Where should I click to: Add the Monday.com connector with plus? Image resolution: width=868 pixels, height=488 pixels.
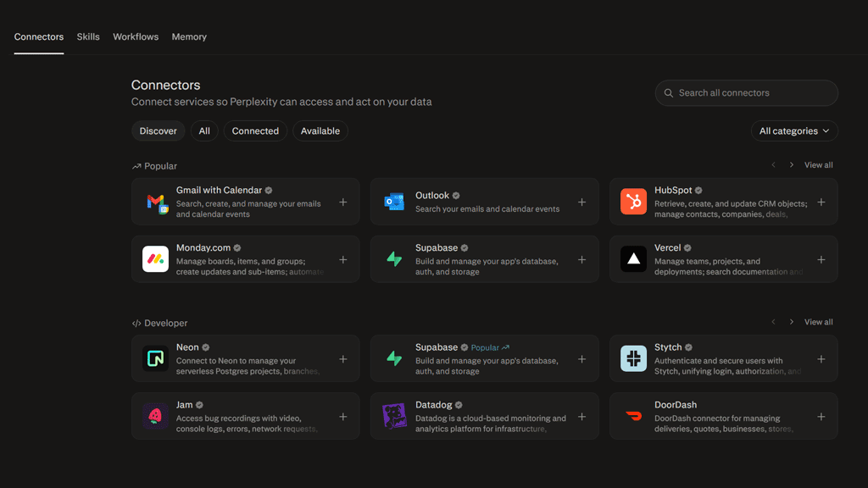coord(343,260)
